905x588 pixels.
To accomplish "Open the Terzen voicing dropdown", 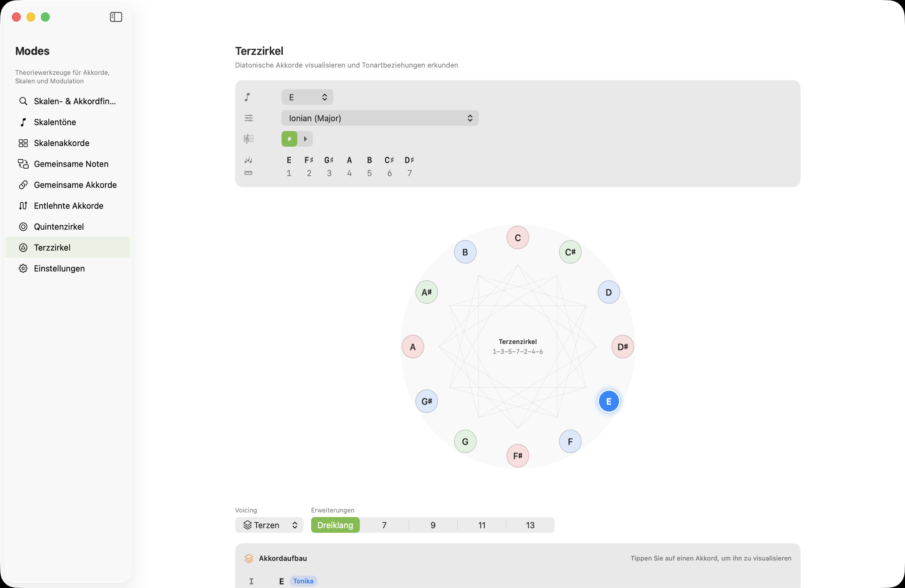I will [x=269, y=525].
